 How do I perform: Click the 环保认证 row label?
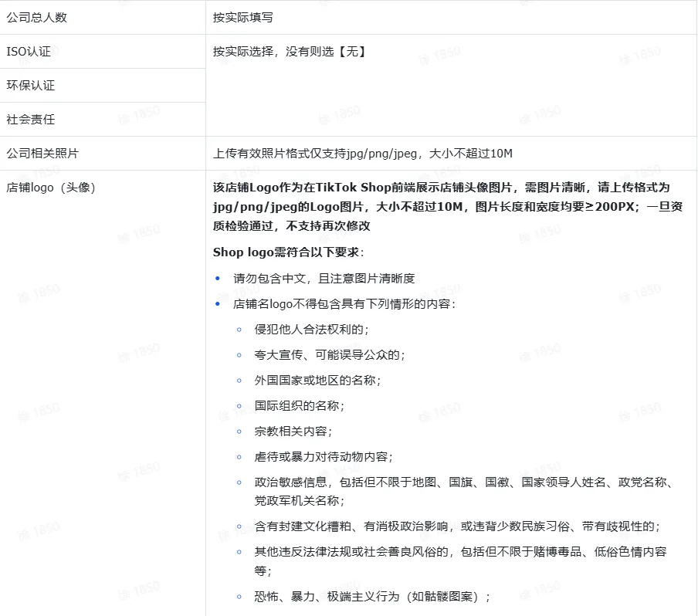pos(31,86)
